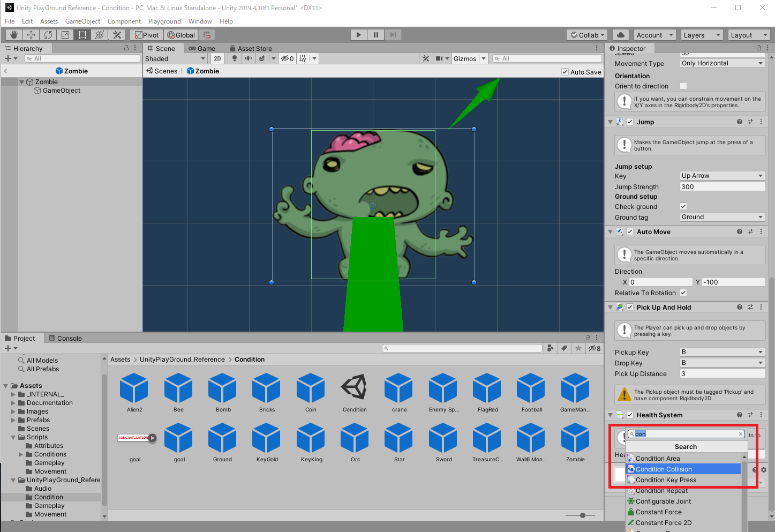Collapse the Jump component
Screen dimensions: 775x532
pyautogui.click(x=610, y=122)
